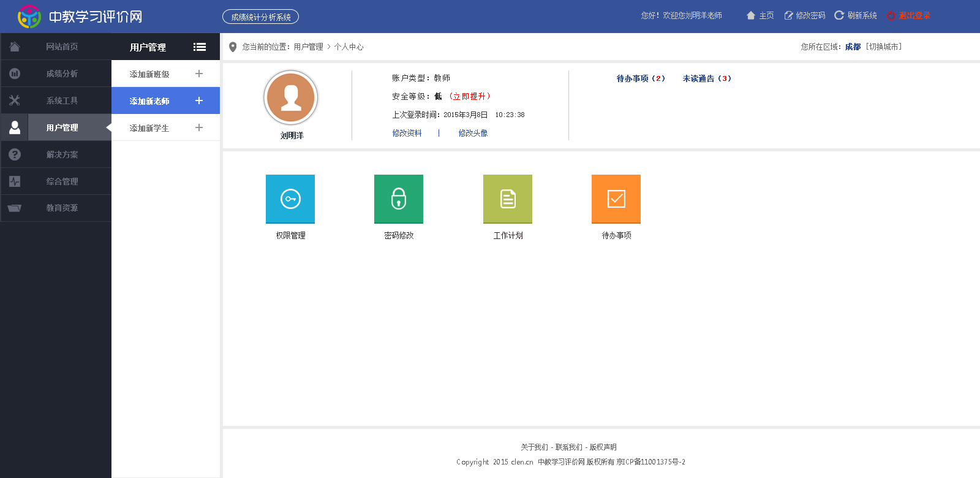Click the 待办事项 label under orange tile
The width and height of the screenshot is (980, 478).
point(616,235)
